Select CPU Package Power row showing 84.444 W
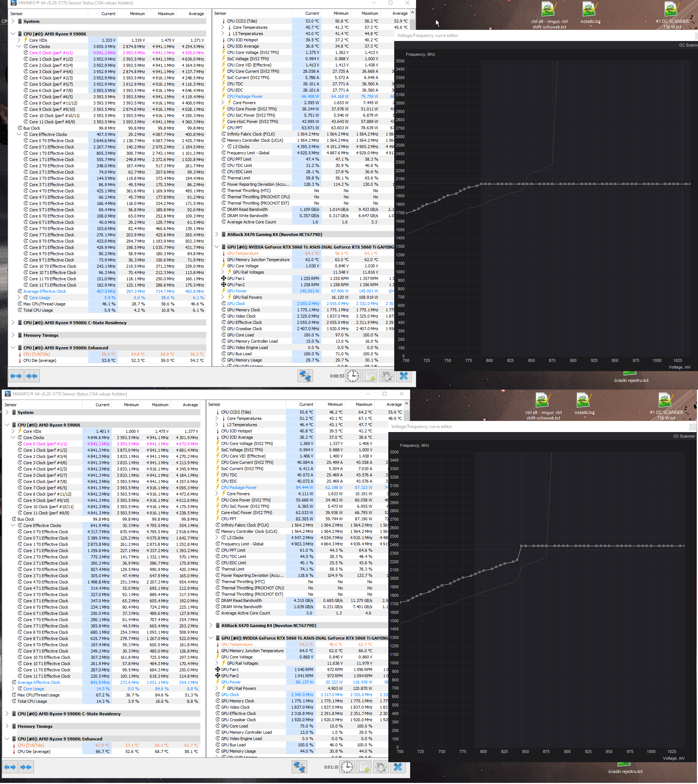 pyautogui.click(x=238, y=487)
